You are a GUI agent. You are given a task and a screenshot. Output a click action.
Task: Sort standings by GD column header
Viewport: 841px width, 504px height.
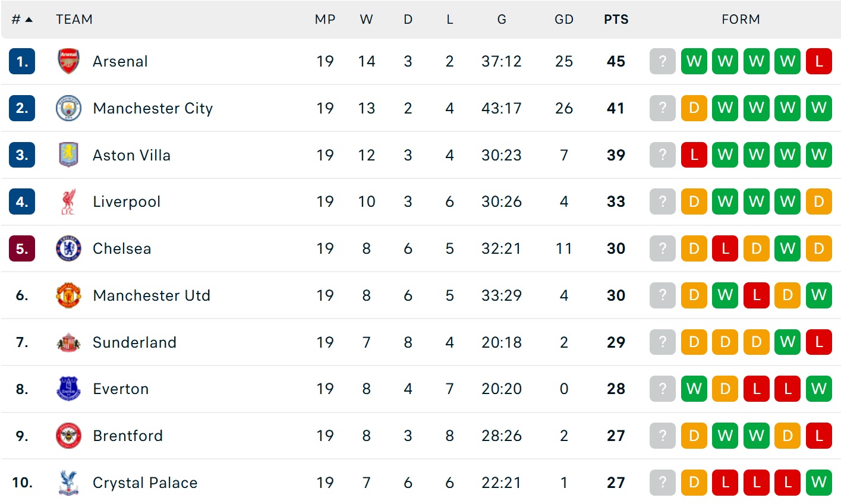point(563,20)
